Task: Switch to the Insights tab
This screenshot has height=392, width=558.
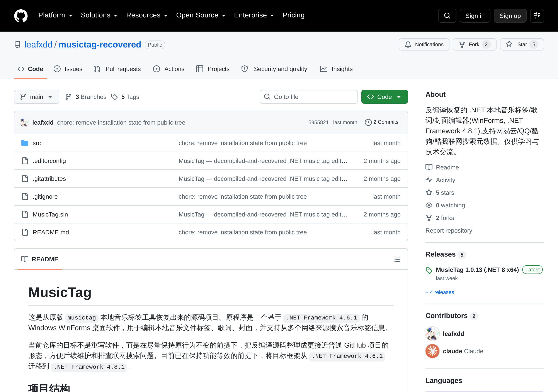Action: click(x=336, y=69)
